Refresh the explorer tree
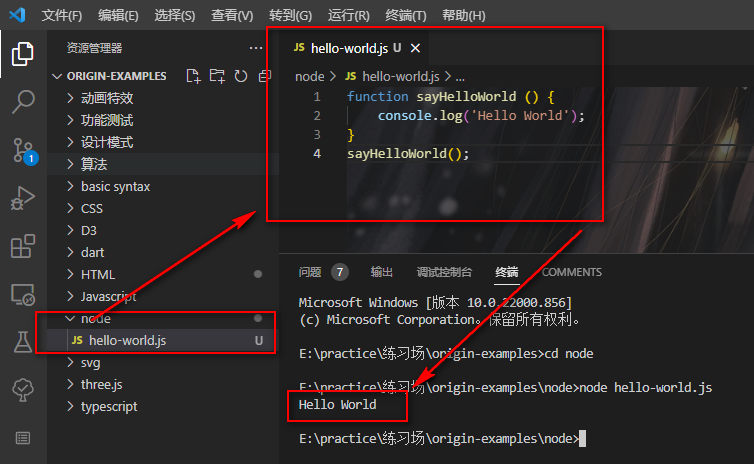 click(240, 76)
